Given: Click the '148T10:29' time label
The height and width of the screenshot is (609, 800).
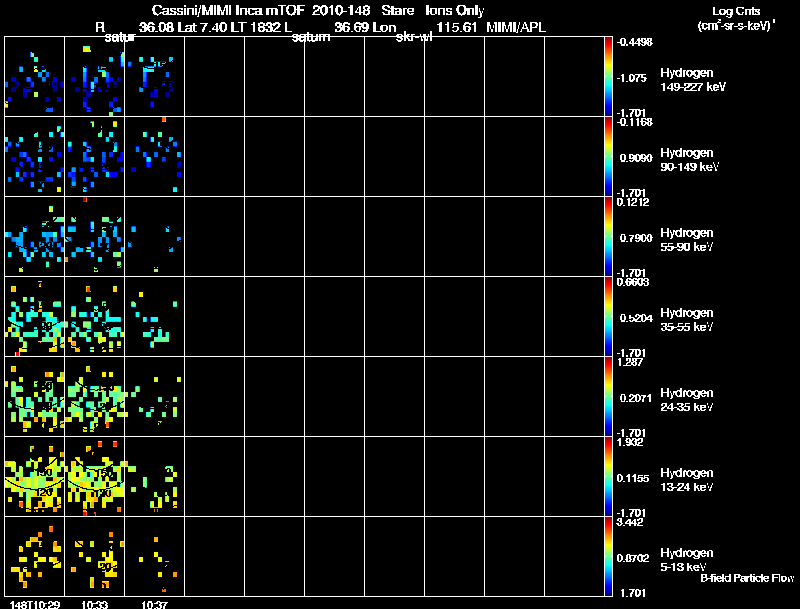Looking at the screenshot, I should [x=35, y=604].
